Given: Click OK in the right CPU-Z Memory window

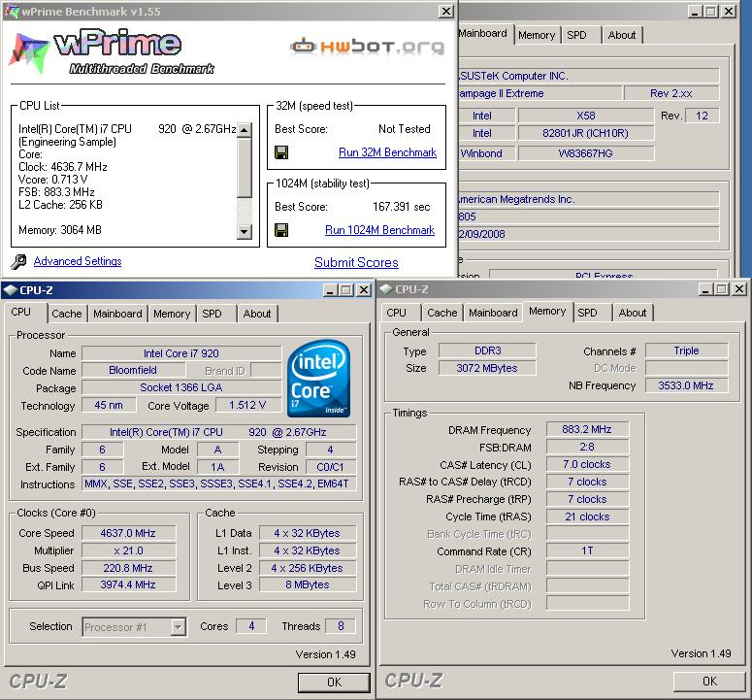Looking at the screenshot, I should 709,681.
